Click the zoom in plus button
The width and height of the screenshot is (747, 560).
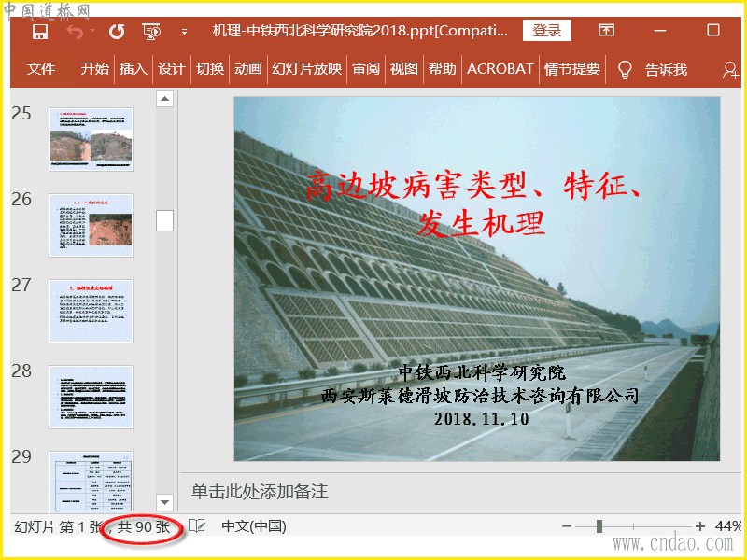699,526
